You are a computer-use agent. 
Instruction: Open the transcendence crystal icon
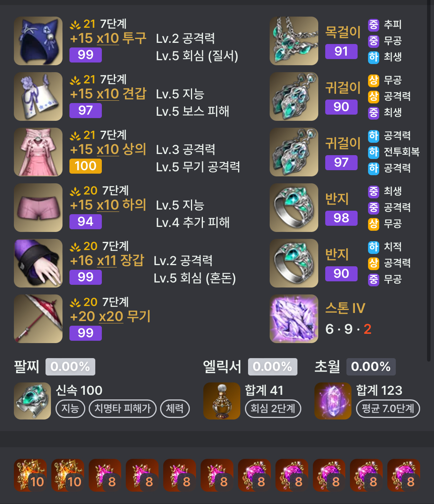click(x=333, y=401)
